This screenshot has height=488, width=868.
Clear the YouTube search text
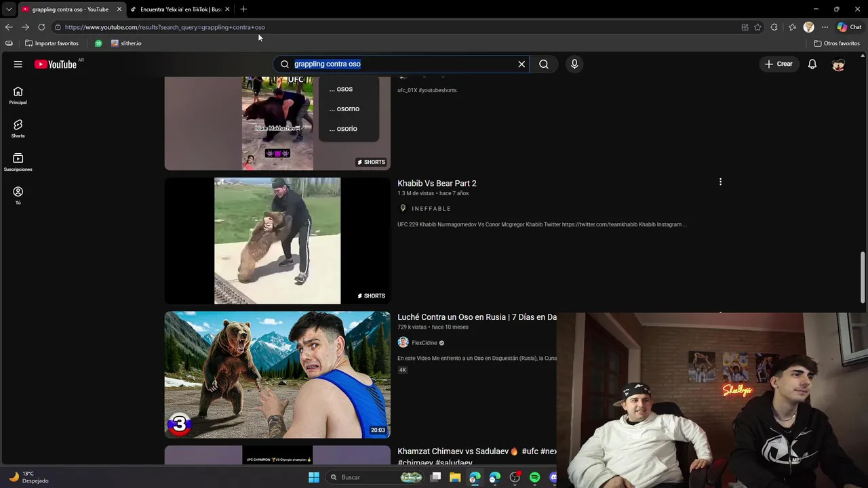[x=521, y=64]
